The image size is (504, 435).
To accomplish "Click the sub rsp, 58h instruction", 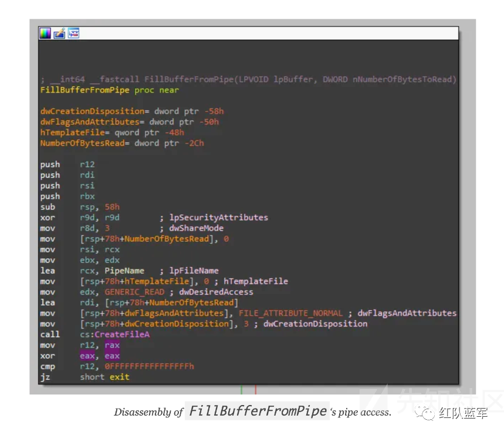I will 80,207.
